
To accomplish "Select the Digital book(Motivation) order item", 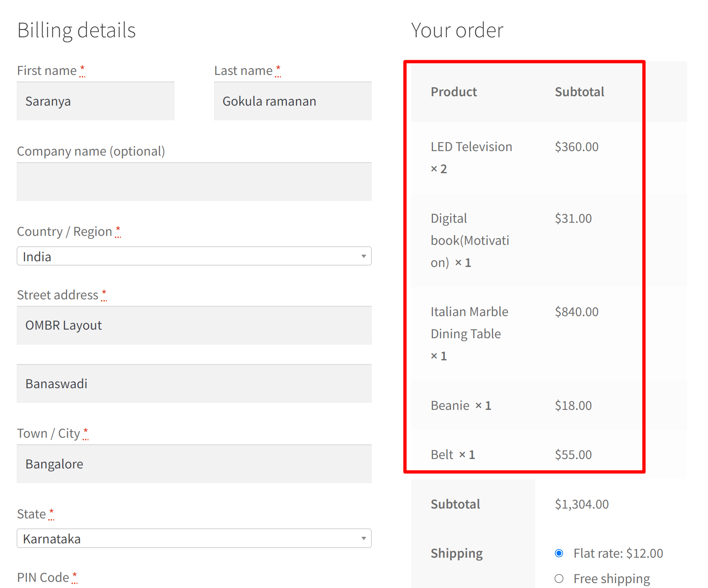I will [x=470, y=240].
